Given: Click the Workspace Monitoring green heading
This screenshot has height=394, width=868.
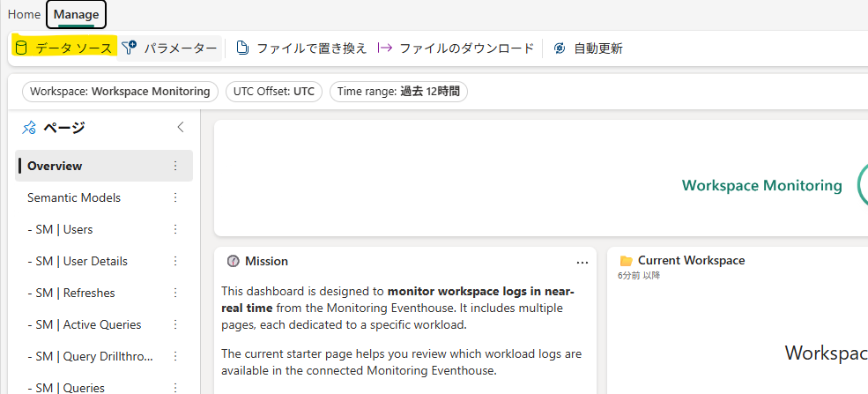Looking at the screenshot, I should [x=761, y=185].
